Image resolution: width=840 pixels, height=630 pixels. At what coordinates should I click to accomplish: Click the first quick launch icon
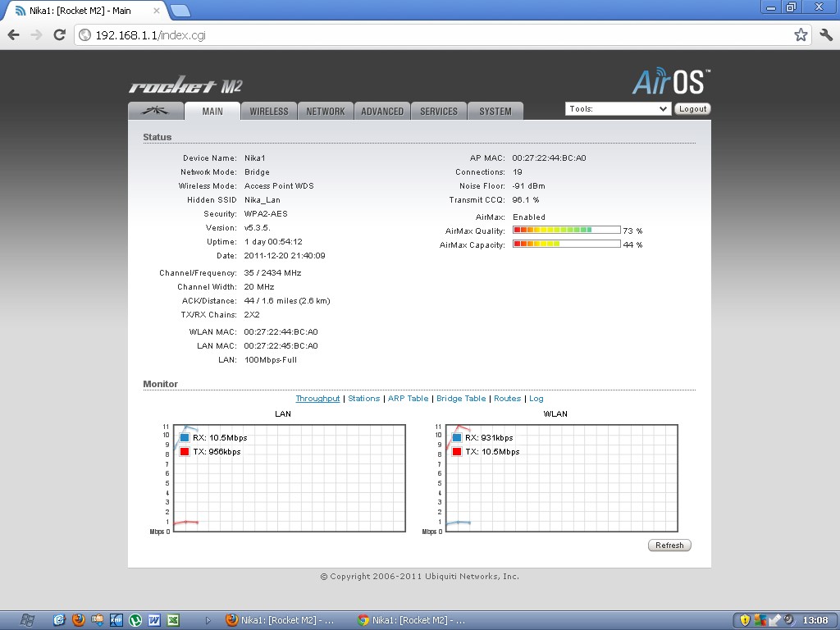59,620
